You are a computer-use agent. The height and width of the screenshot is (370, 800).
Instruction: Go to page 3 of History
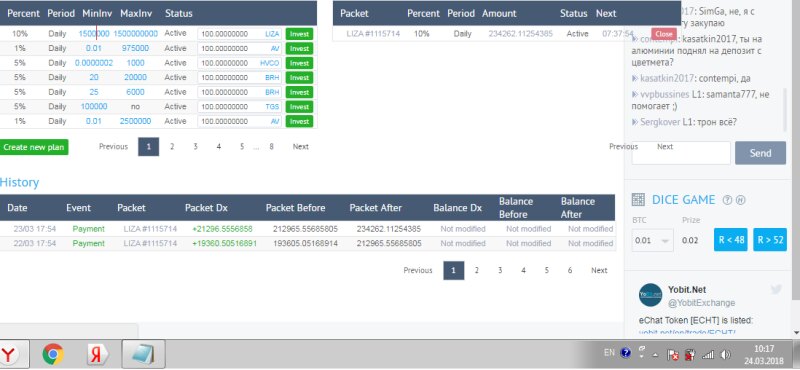pos(500,270)
